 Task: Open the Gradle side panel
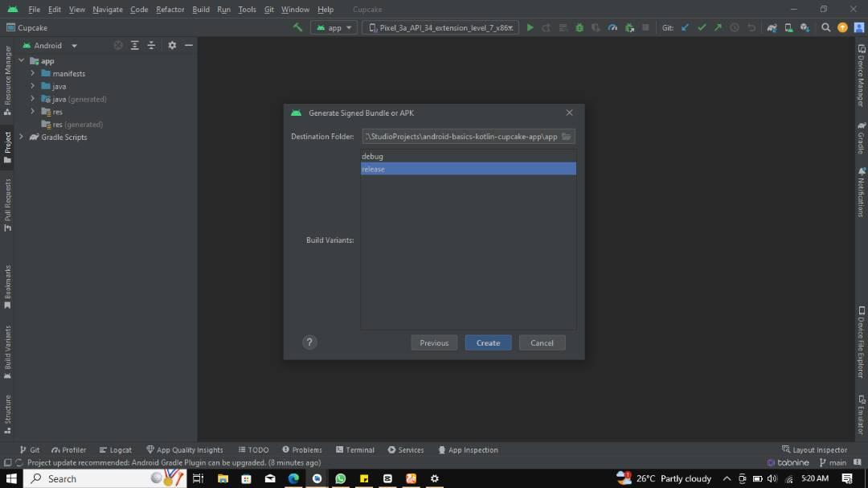tap(861, 137)
